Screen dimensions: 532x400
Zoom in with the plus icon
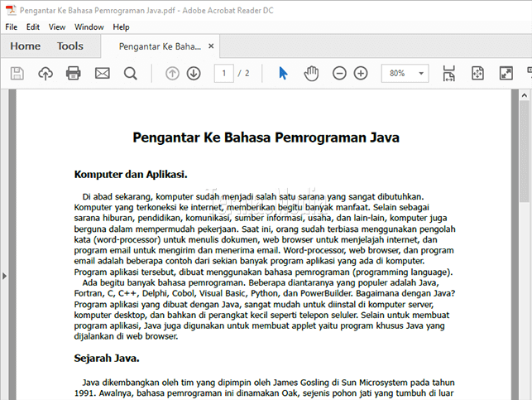coord(361,74)
